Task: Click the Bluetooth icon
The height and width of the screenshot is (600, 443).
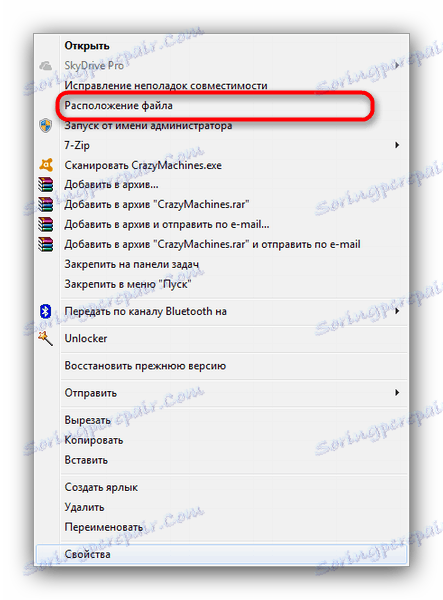Action: (46, 311)
